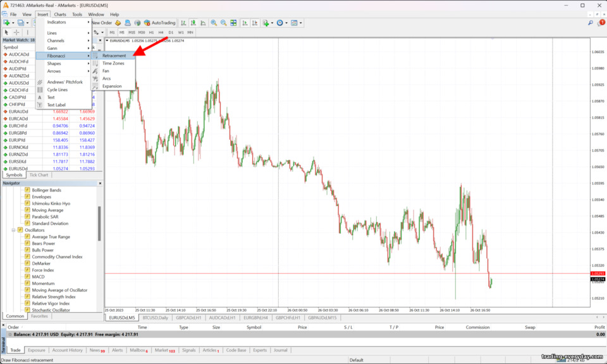Select Andrews' Pitchfork from Insert menu
607x364 pixels.
coord(63,82)
